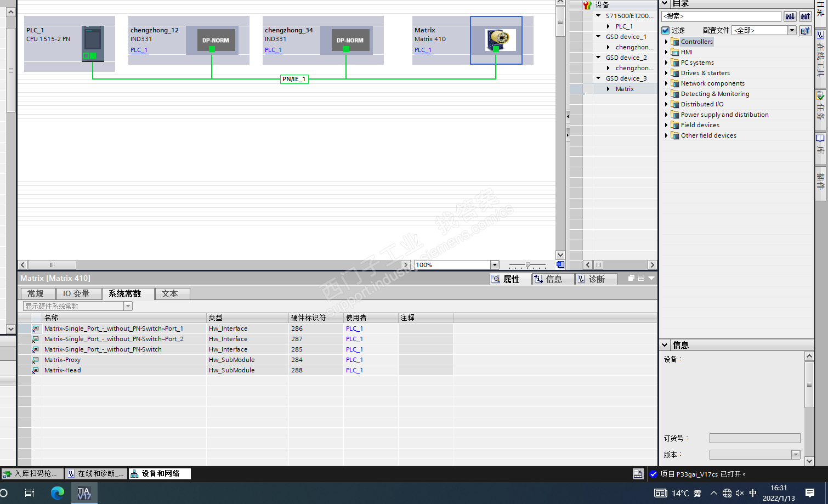
Task: Expand the Matrix node in device tree
Action: [608, 89]
